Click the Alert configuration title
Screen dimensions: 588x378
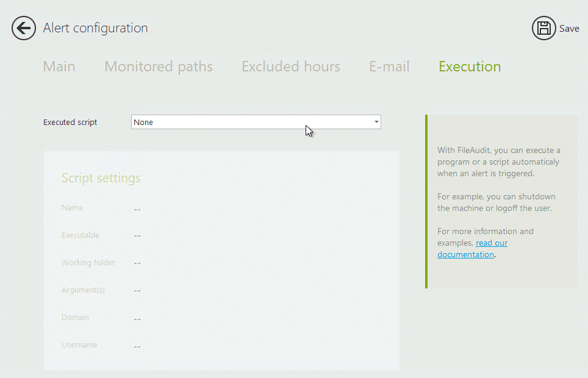pyautogui.click(x=95, y=28)
